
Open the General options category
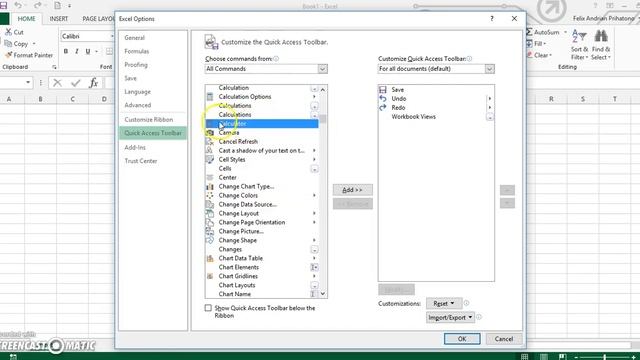[134, 38]
